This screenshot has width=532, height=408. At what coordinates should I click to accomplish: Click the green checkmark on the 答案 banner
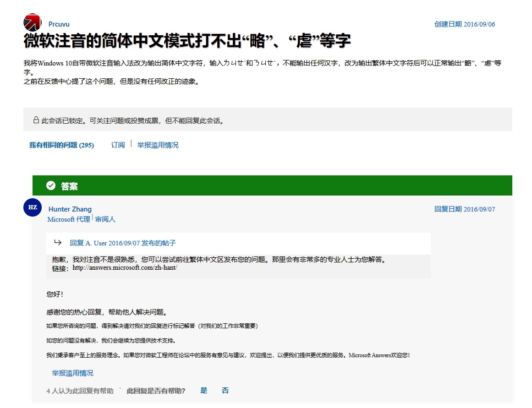50,186
